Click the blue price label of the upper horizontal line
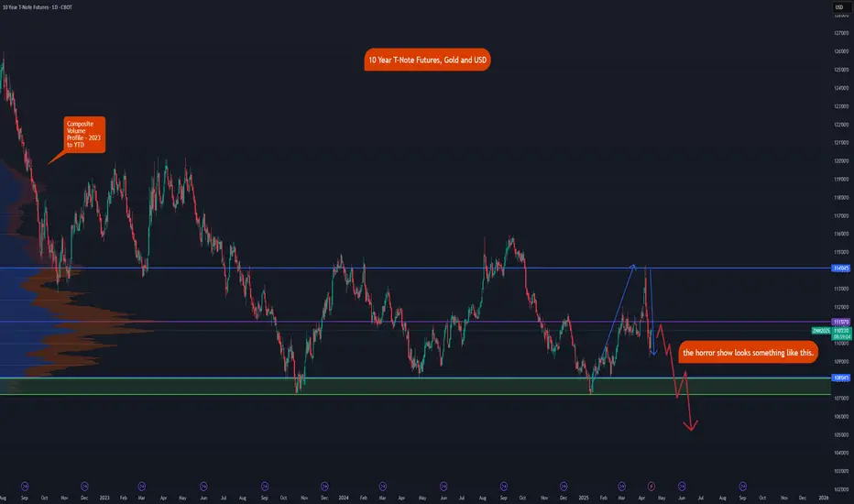Viewport: 854px width, 504px height. click(841, 268)
